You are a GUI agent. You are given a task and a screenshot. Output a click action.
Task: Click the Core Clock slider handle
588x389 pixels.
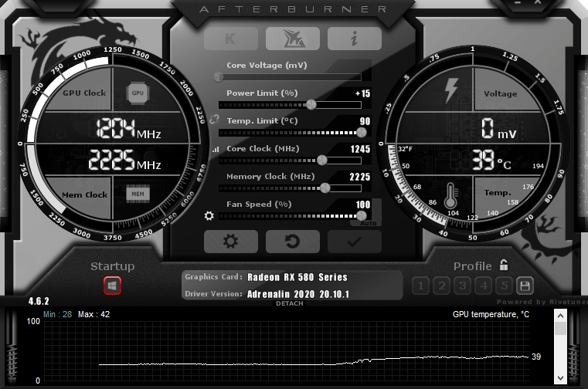pyautogui.click(x=321, y=160)
